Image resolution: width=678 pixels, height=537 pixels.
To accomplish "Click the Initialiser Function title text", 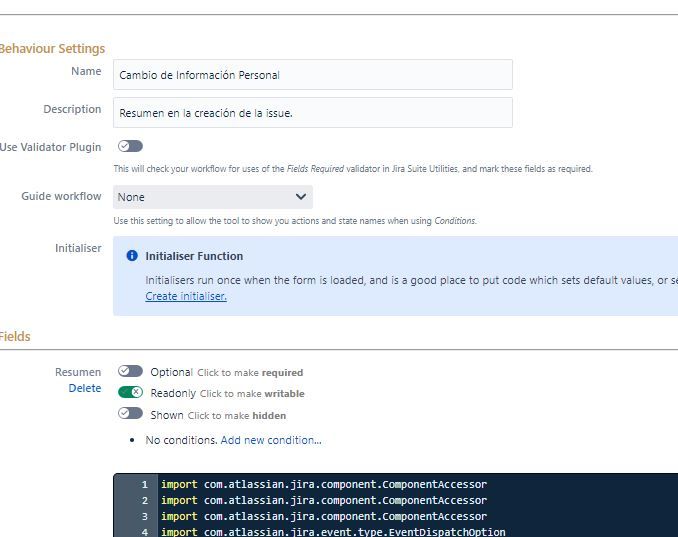I will (x=194, y=256).
